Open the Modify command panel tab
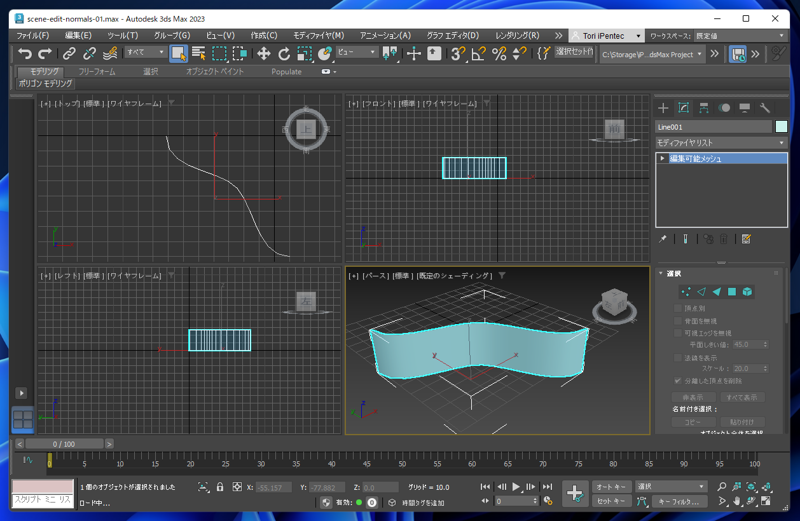800x521 pixels. [x=683, y=108]
